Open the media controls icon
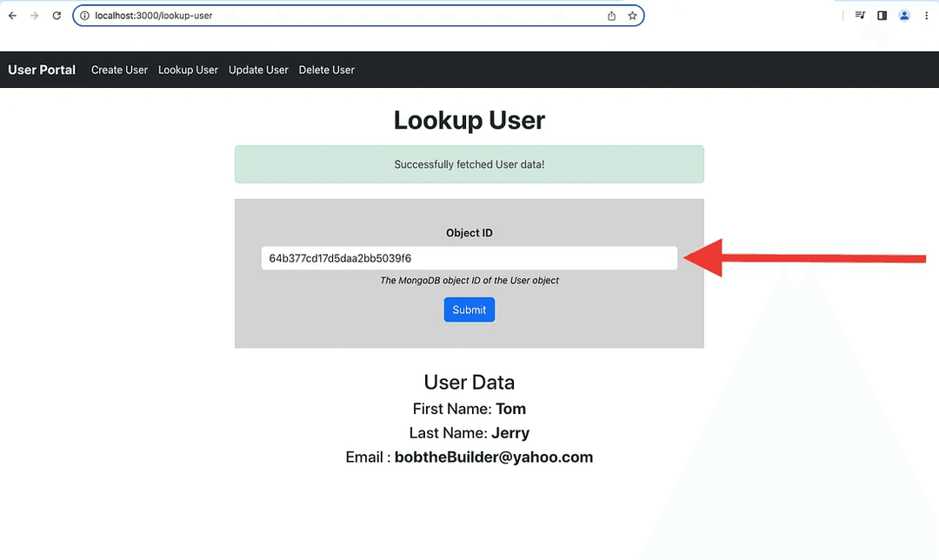939x560 pixels. [860, 16]
